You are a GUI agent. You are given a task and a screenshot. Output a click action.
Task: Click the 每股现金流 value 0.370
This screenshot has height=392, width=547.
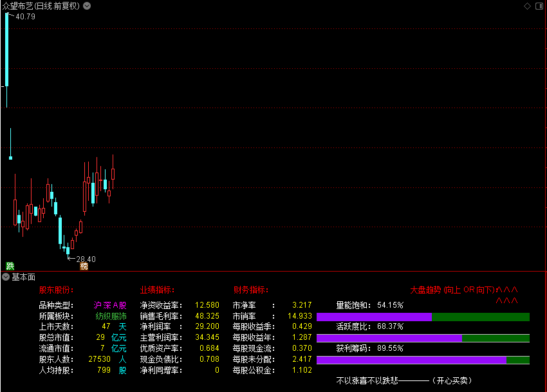(302, 348)
